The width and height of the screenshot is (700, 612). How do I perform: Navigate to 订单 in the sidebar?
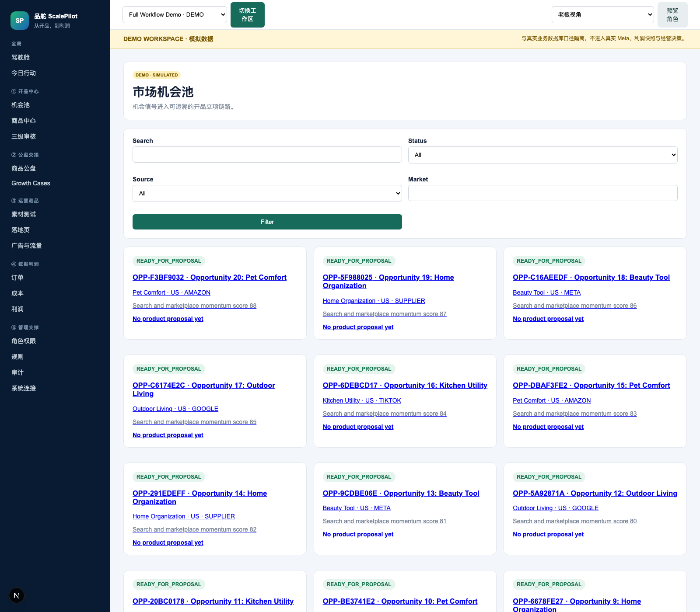tap(17, 278)
